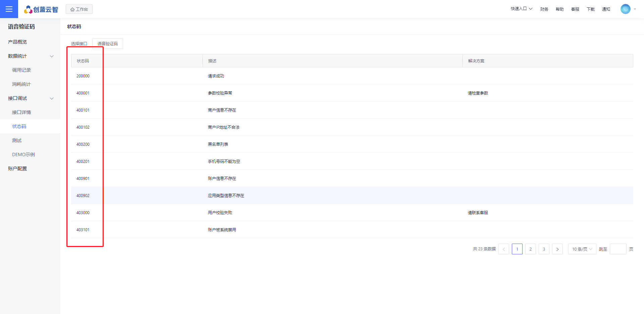This screenshot has height=314, width=644.
Task: Click the 用户校验失败 description
Action: click(x=220, y=213)
